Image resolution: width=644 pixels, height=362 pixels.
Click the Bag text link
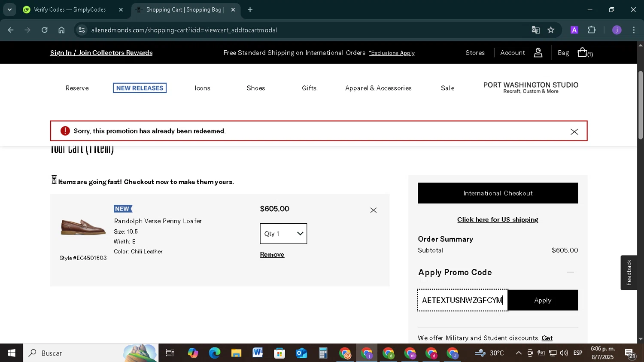[x=563, y=53]
